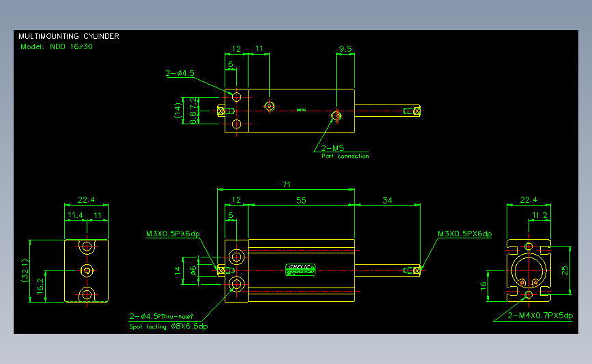Screen dimensions: 592x364
Task: Select the 25 dimension in end view
Action: pos(565,270)
